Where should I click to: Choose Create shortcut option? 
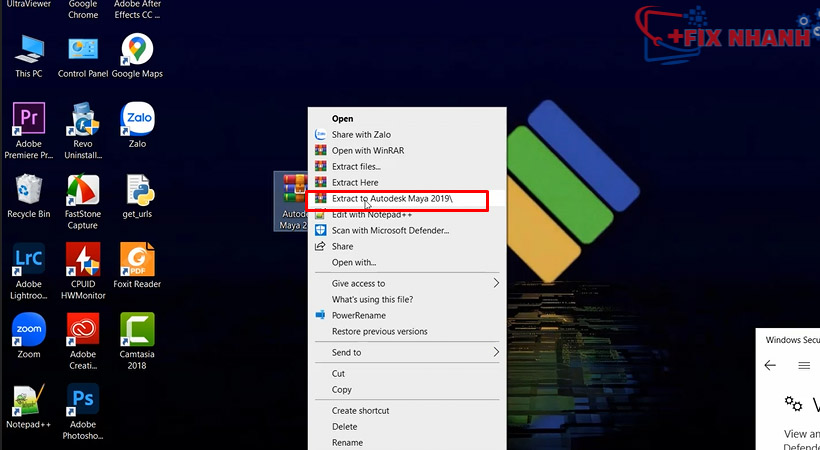407,411
